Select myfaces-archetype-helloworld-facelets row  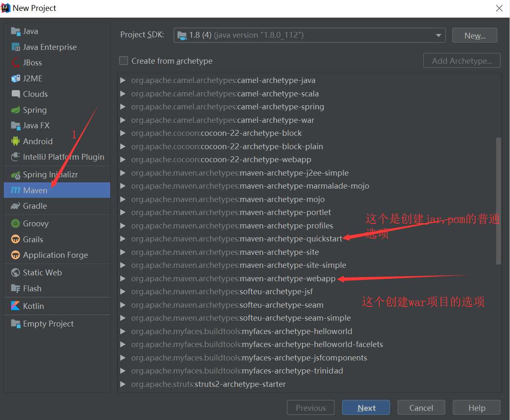tap(309, 344)
